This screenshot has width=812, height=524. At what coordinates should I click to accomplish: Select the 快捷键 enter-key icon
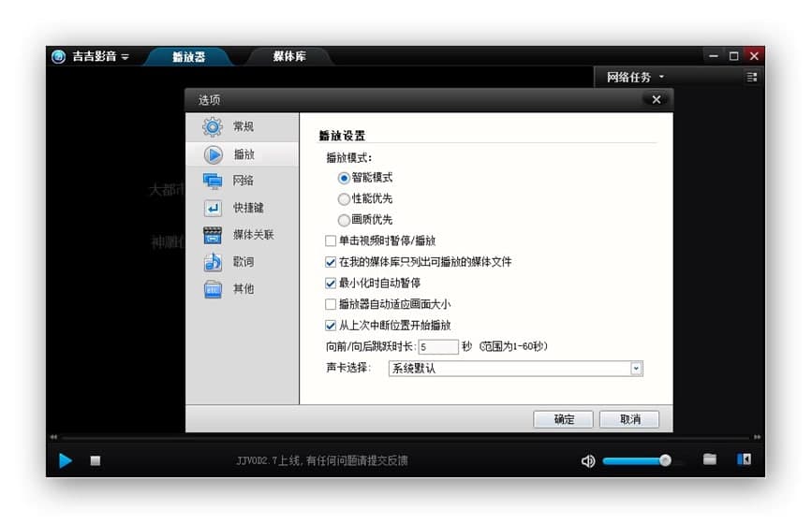coord(213,208)
